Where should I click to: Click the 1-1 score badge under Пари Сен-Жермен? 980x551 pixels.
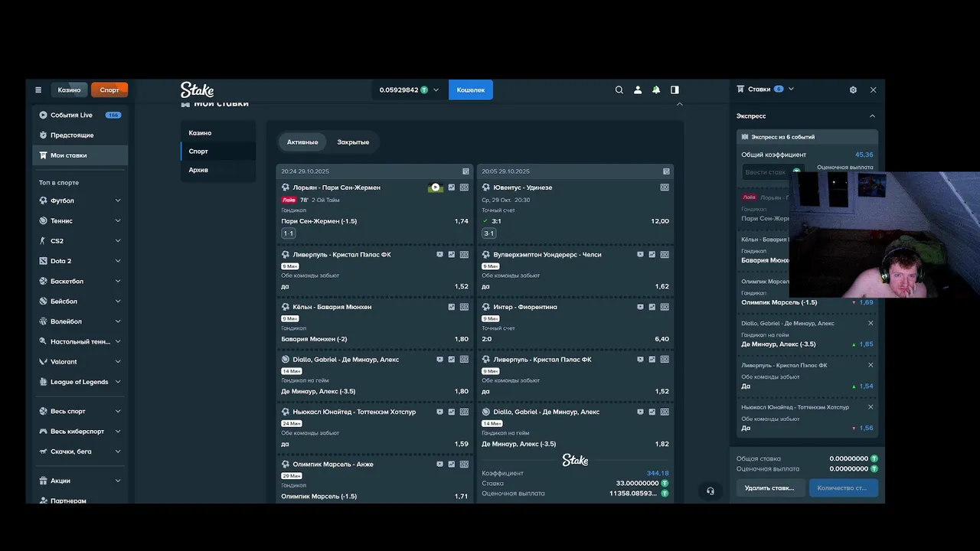point(289,233)
